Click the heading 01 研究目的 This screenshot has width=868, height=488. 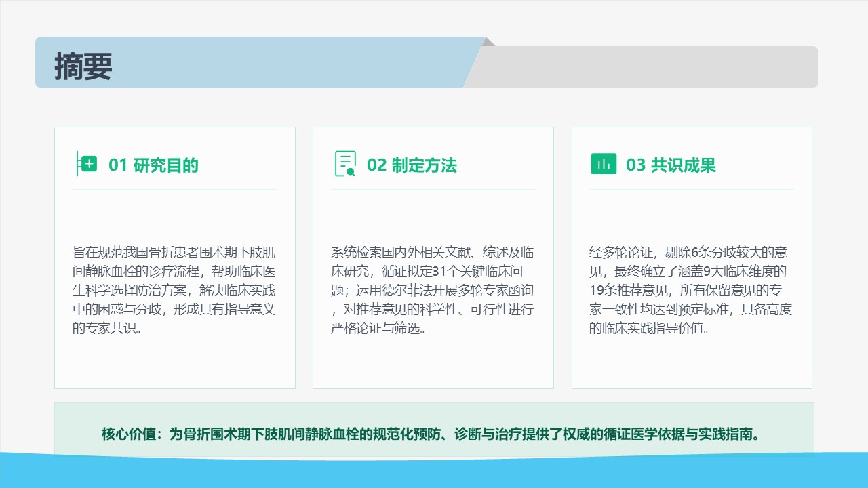pyautogui.click(x=154, y=165)
